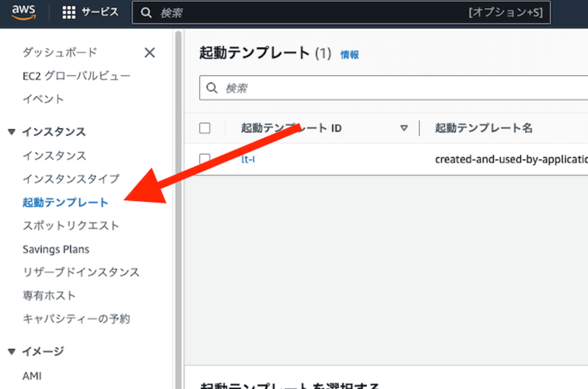Open リザーブドインスタンス in the sidebar
Viewport: 588px width, 389px height.
[81, 272]
